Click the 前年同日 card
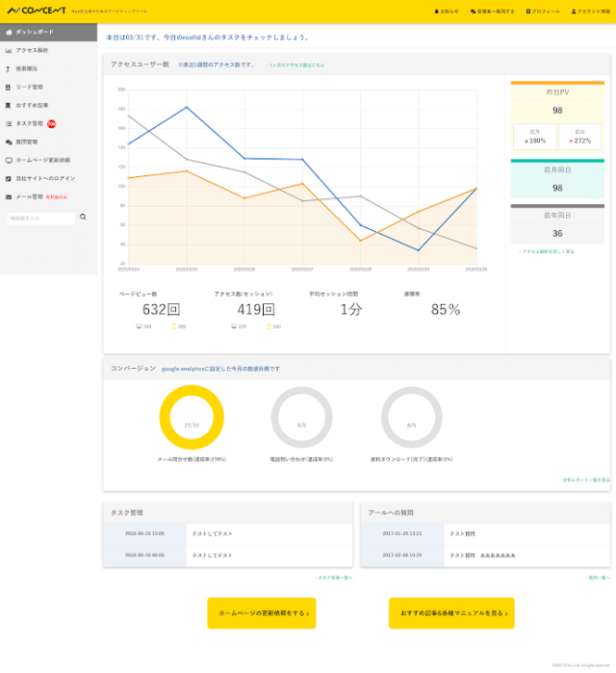 click(557, 223)
